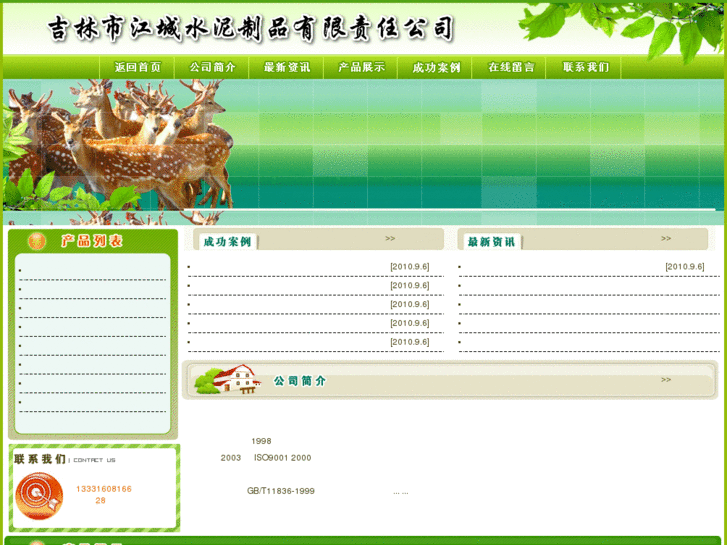727x545 pixels.
Task: Click the 公司简介 section heading
Action: tap(300, 381)
